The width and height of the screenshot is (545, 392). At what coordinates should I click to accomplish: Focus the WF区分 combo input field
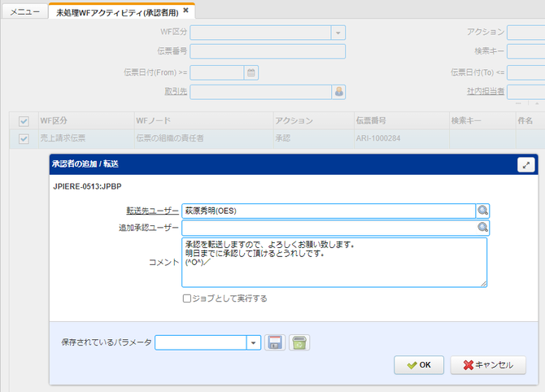260,33
